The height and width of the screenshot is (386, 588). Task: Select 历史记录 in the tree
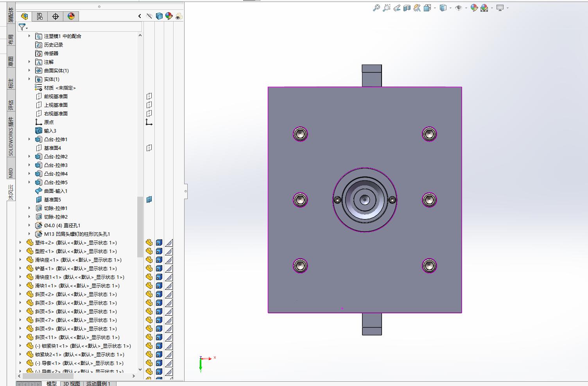[x=54, y=45]
